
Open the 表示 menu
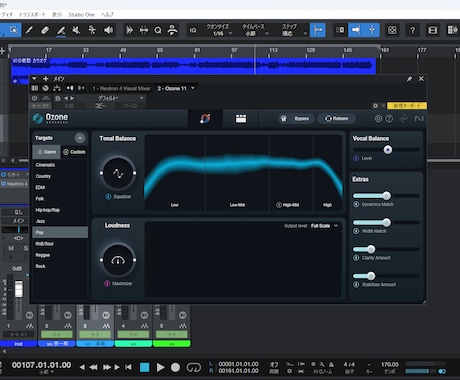(x=57, y=15)
